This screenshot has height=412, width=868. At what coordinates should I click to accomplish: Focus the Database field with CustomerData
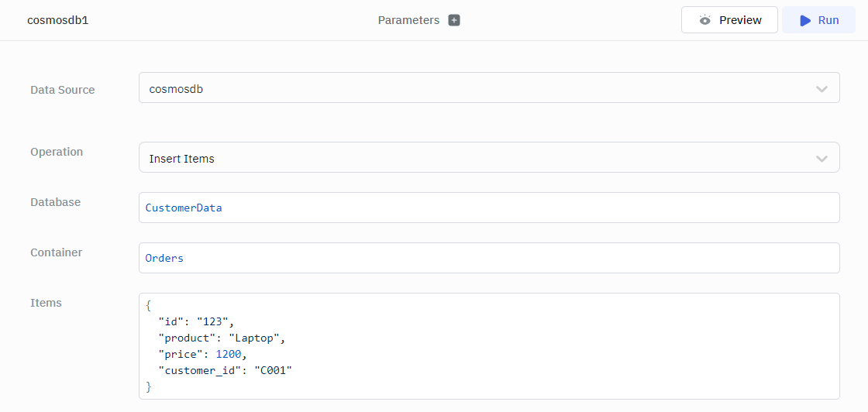coord(488,208)
